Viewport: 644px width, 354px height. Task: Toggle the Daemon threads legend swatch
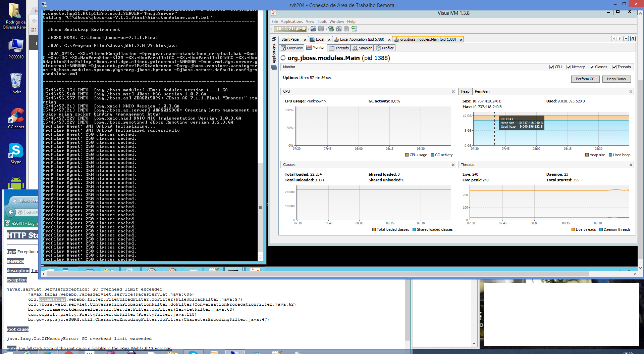[x=601, y=229]
